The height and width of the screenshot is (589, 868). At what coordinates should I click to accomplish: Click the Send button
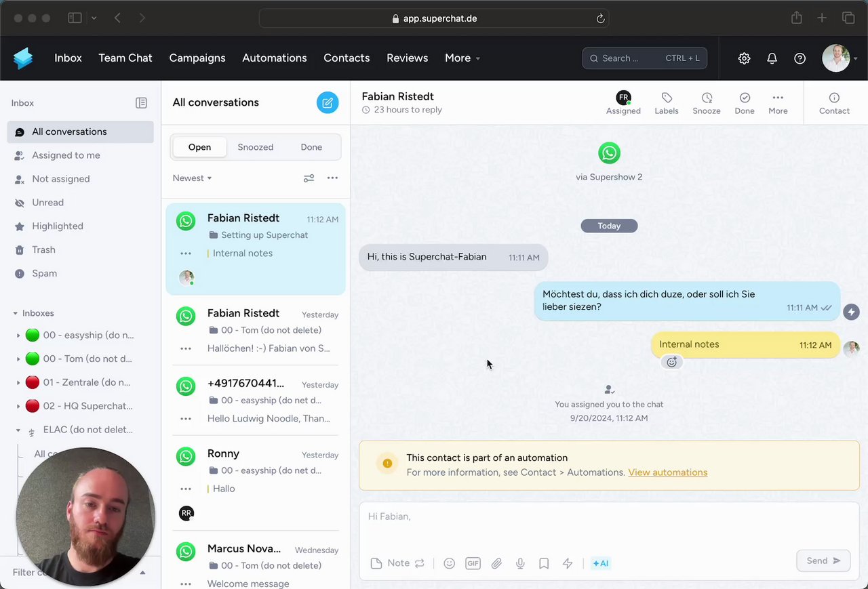point(823,561)
